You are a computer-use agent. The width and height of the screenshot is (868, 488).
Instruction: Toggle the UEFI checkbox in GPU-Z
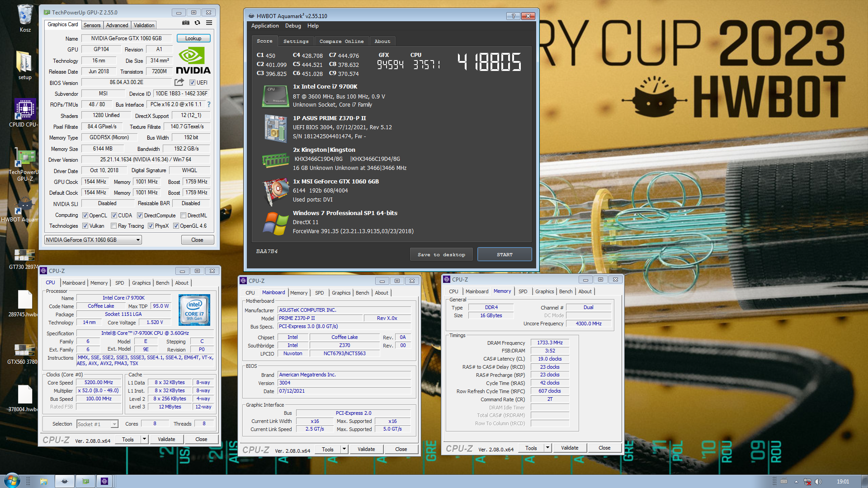pyautogui.click(x=192, y=83)
